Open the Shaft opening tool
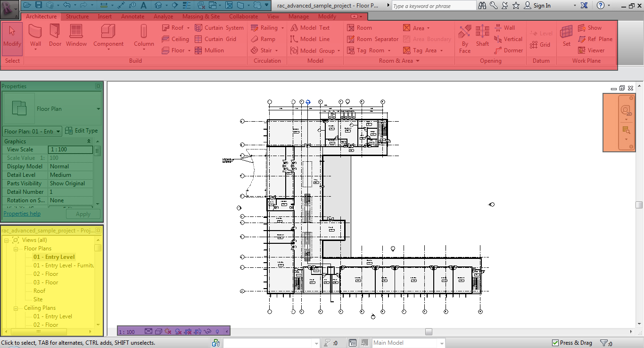644x348 pixels. click(x=482, y=38)
